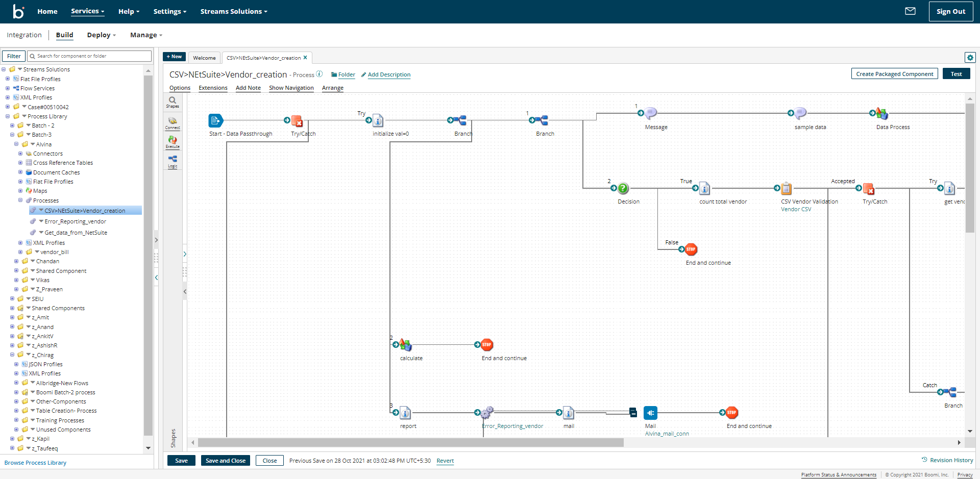Open the Services dropdown menu
This screenshot has height=479, width=980.
tap(87, 11)
